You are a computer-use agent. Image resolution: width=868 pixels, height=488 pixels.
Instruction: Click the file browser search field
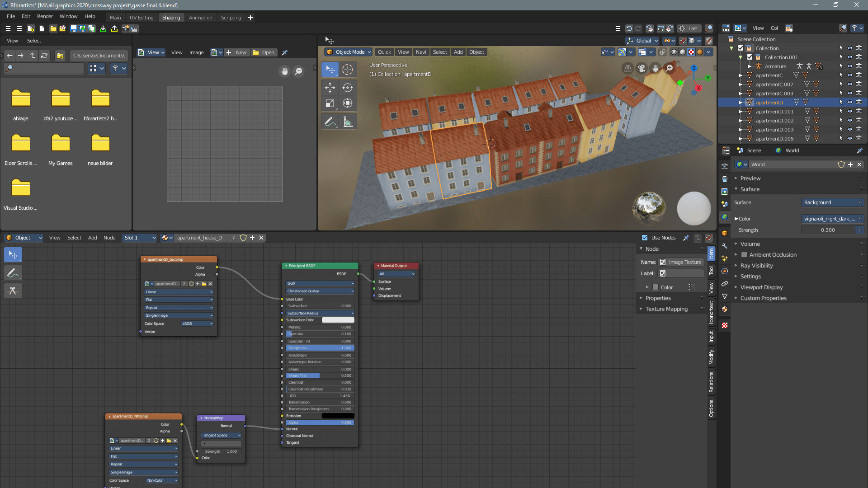44,68
